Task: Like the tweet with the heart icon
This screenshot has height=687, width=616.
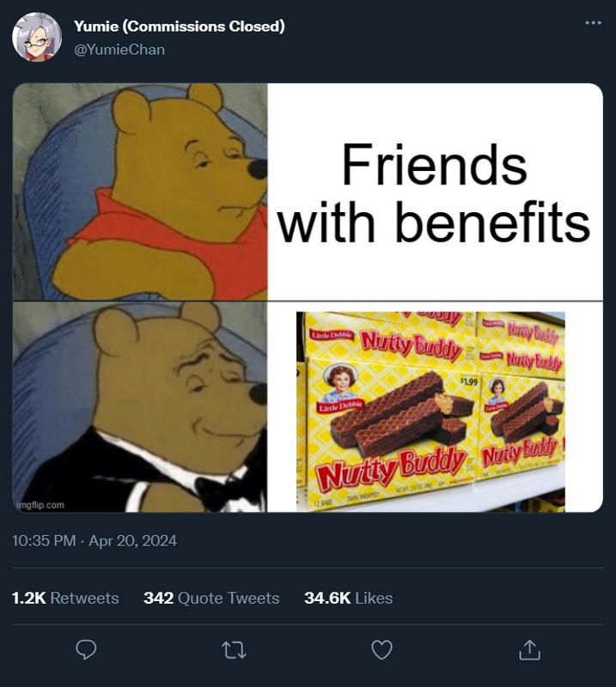Action: 381,650
